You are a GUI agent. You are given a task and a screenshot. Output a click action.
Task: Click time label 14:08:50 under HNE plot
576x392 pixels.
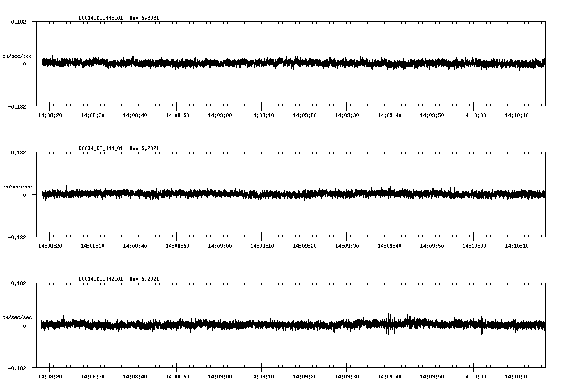tap(177, 115)
